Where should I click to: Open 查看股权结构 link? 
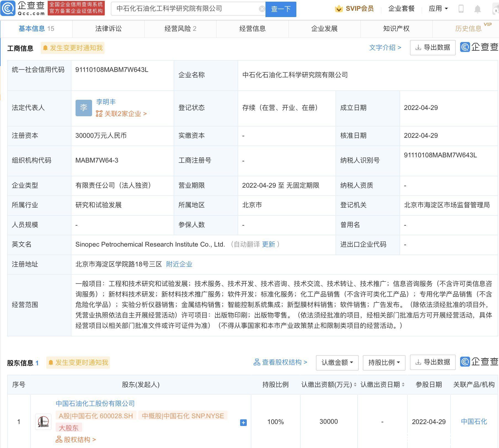(280, 362)
